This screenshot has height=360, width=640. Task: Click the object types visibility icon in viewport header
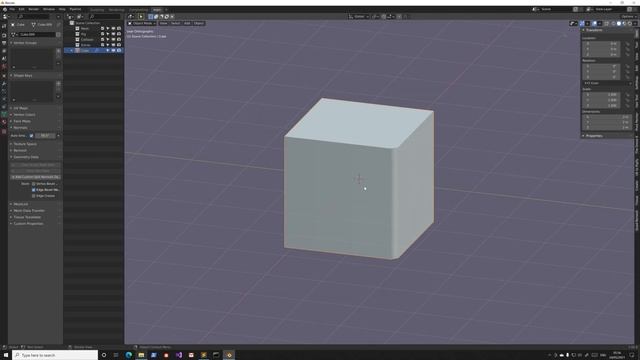[x=574, y=24]
